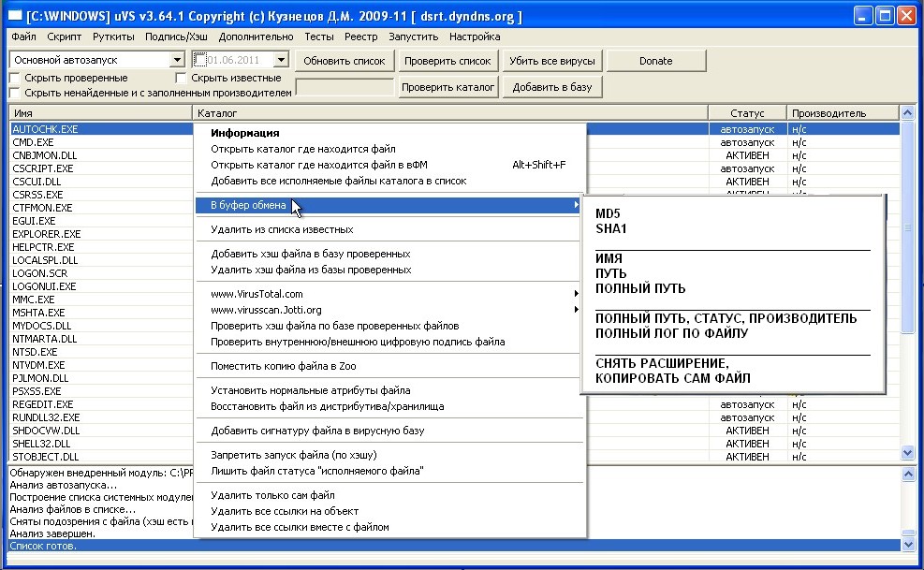
Task: Click the 'Обновить список' button
Action: (x=345, y=61)
